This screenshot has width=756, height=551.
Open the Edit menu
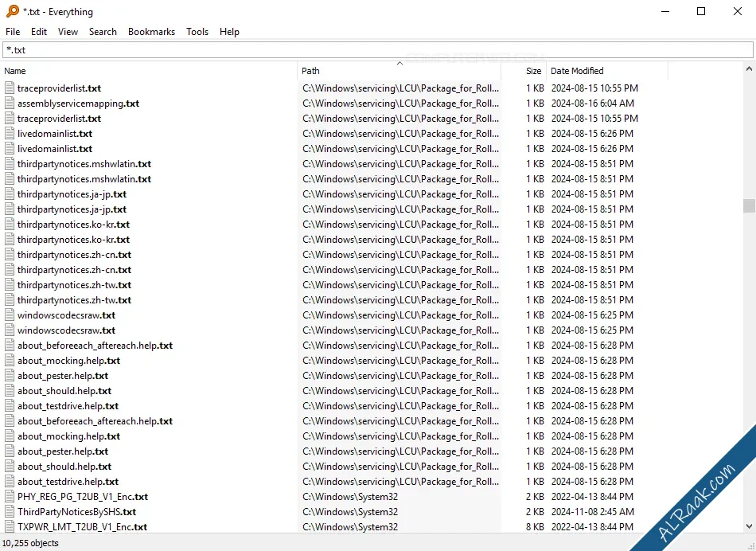pos(39,32)
